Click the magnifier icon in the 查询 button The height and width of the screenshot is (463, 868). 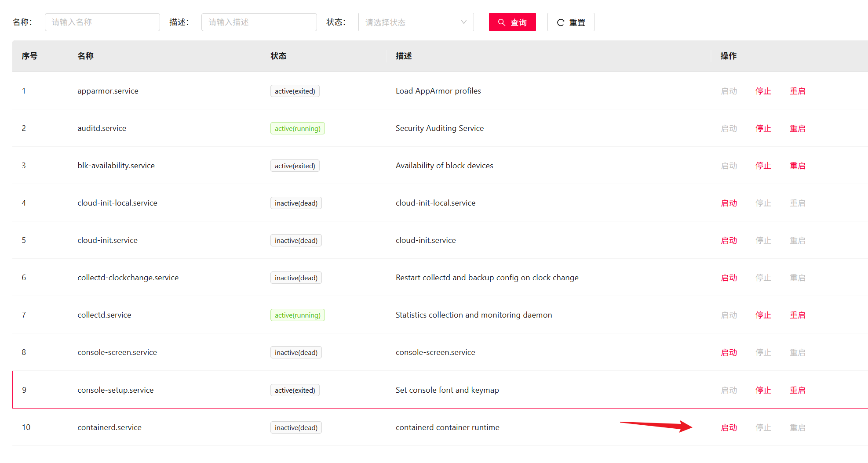501,22
